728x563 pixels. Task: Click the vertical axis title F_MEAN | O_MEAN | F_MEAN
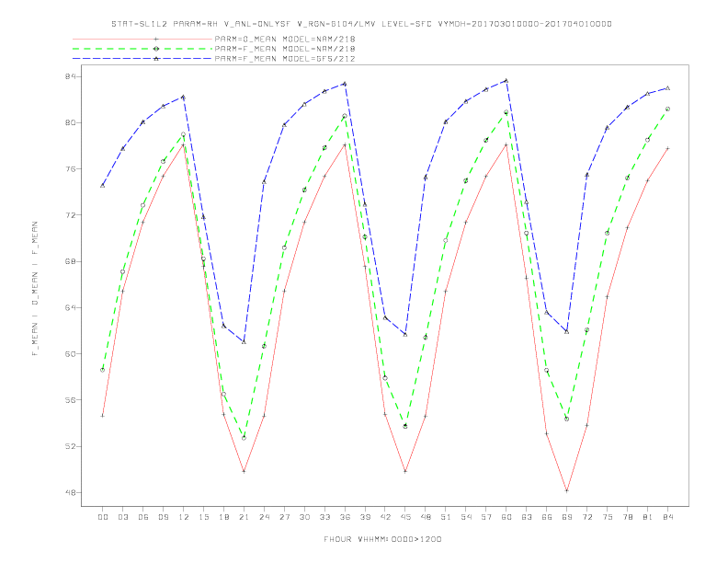[x=35, y=289]
